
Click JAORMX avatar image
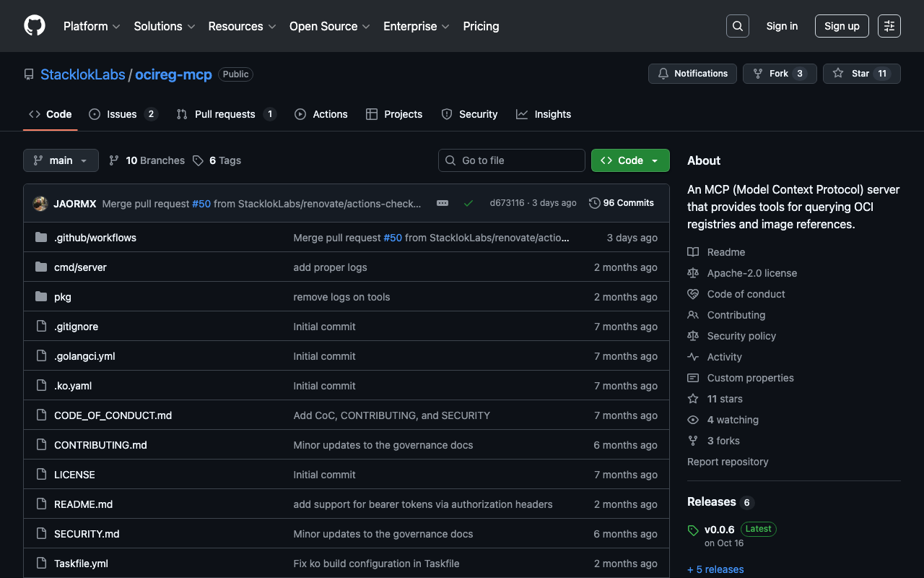[x=40, y=204]
